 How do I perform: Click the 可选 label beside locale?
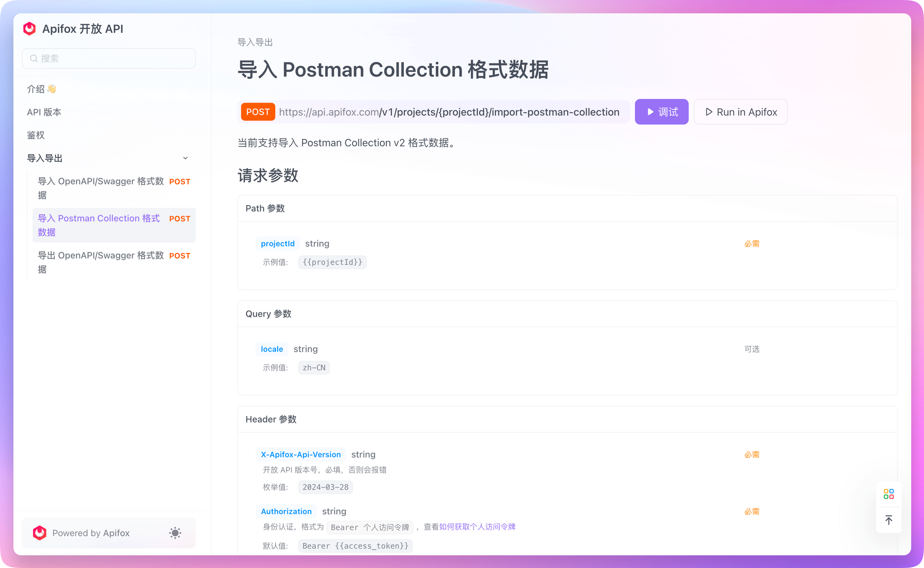tap(752, 349)
